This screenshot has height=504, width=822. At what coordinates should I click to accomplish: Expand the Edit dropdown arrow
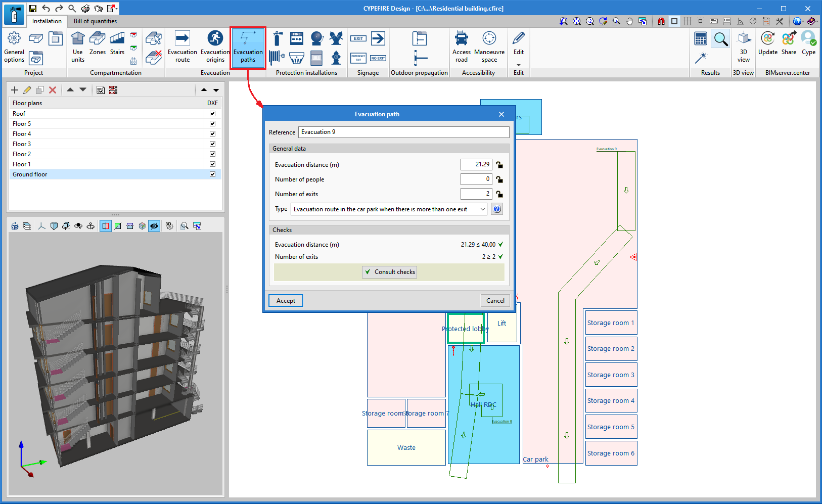click(518, 65)
